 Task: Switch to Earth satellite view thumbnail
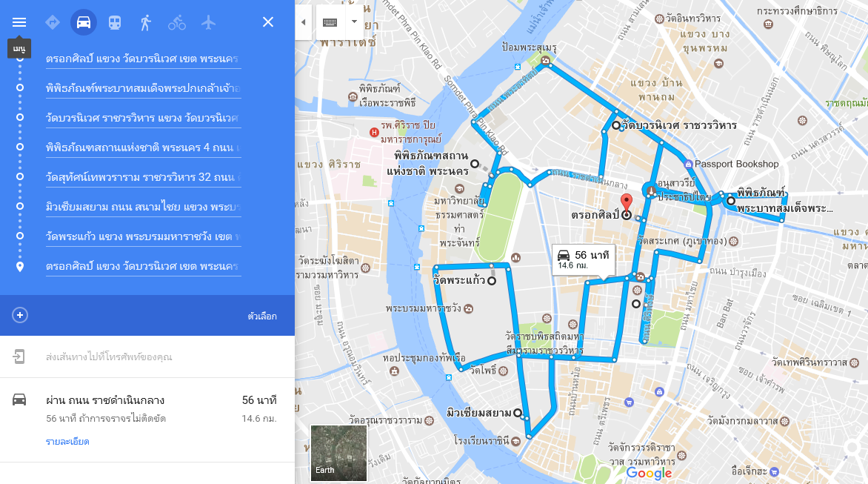(x=338, y=452)
